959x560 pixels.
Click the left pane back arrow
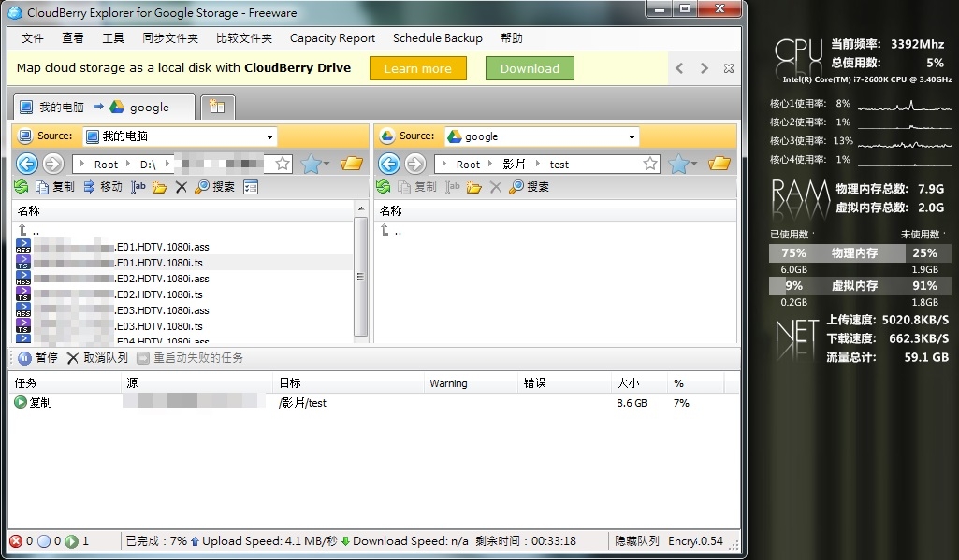27,164
